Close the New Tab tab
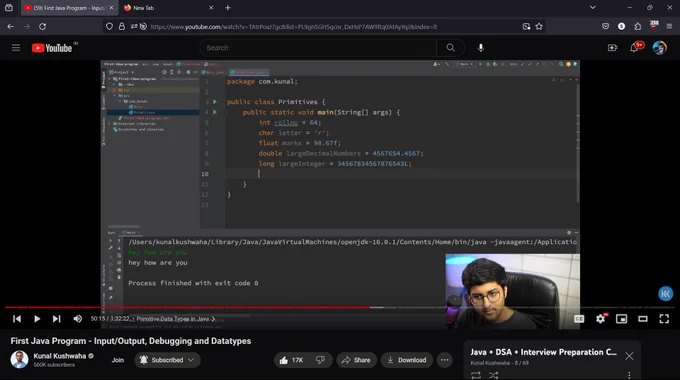Screen dimensions: 680x380 [x=211, y=8]
